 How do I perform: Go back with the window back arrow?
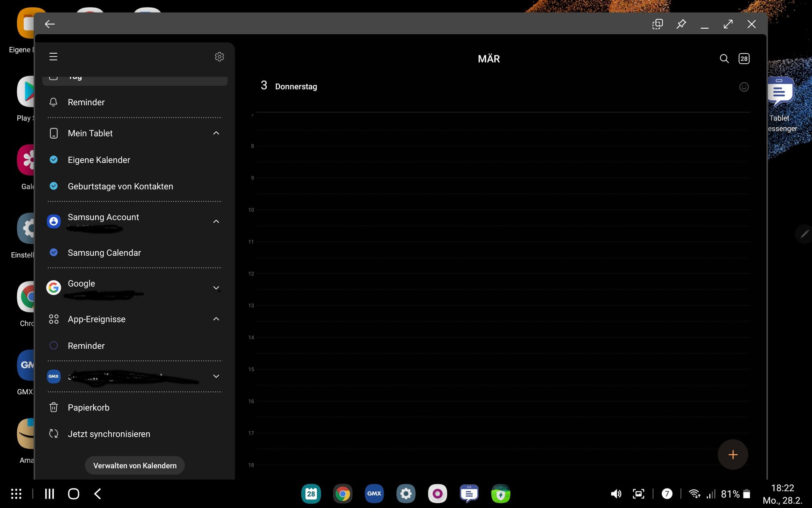click(50, 24)
